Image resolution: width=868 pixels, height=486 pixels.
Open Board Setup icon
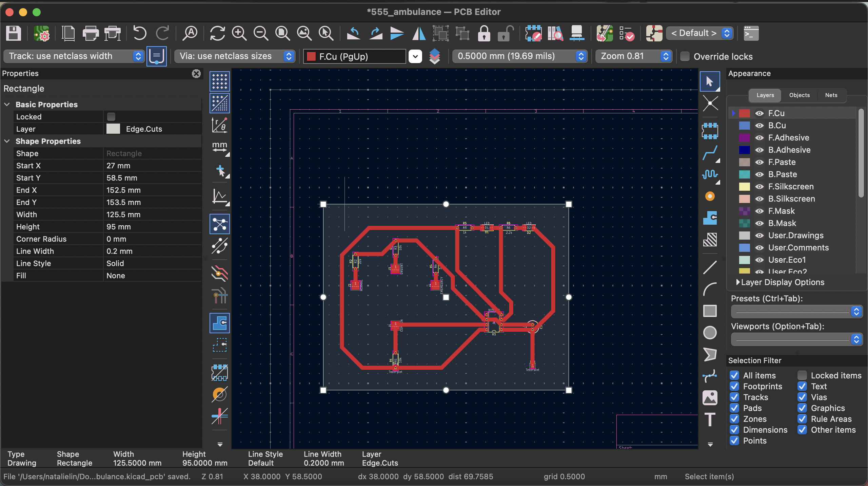tap(42, 34)
